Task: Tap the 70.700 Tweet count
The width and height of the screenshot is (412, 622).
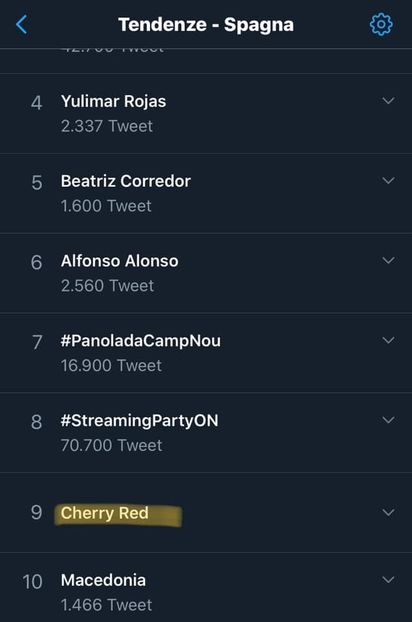Action: 111,445
